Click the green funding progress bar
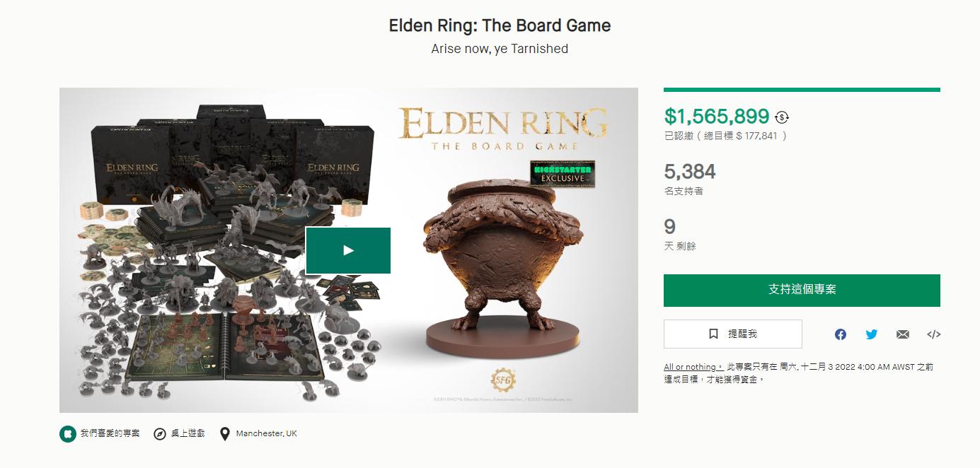The image size is (980, 468). click(x=802, y=90)
